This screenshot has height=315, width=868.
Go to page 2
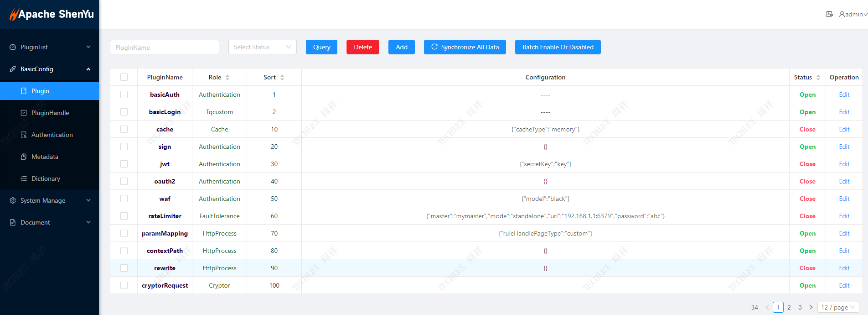pyautogui.click(x=789, y=307)
